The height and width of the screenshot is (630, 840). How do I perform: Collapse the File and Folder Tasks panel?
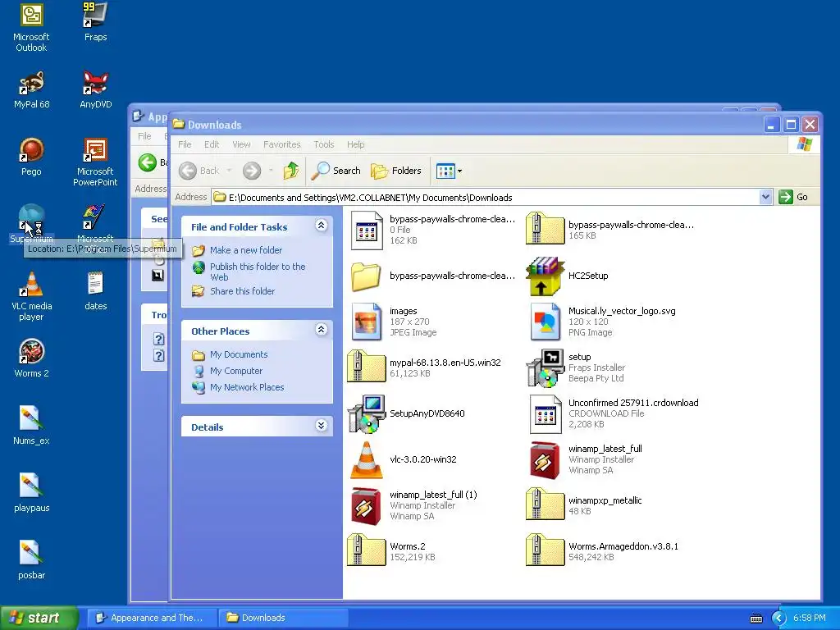pos(321,226)
